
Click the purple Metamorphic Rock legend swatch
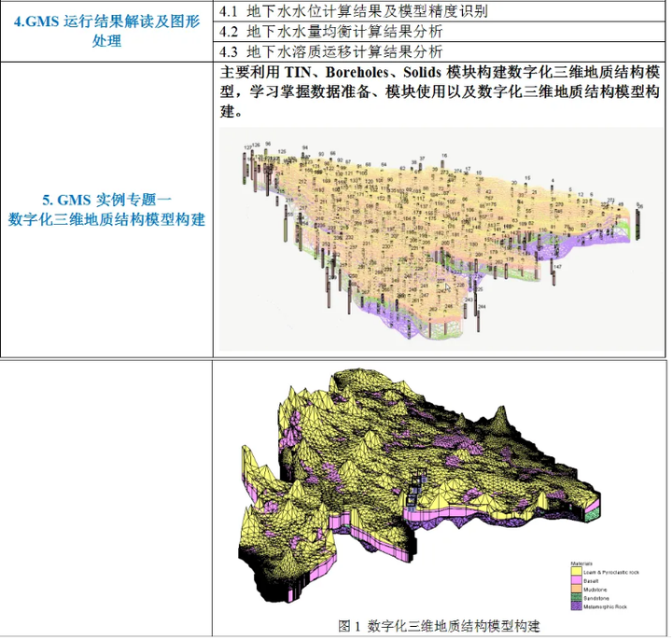click(577, 605)
